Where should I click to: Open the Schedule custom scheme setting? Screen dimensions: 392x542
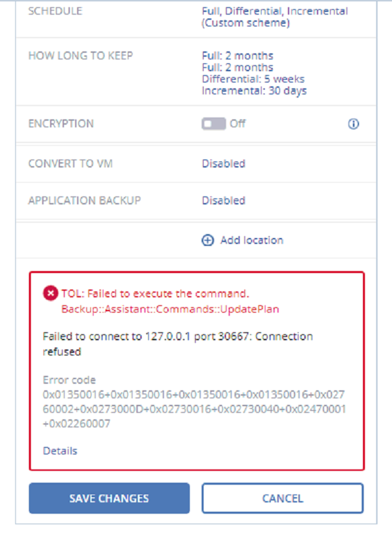pyautogui.click(x=275, y=17)
